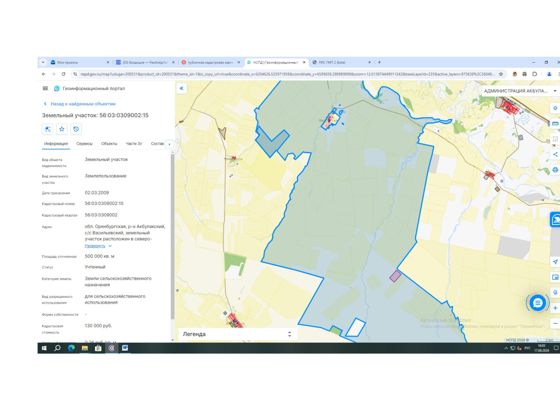
Task: Open a new browser tab with plus
Action: tap(379, 62)
